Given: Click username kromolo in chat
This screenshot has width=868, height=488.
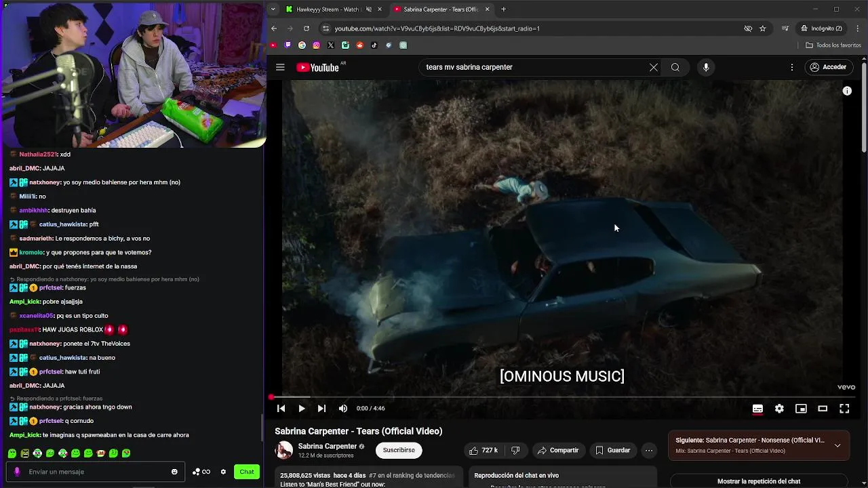Looking at the screenshot, I should [x=31, y=252].
